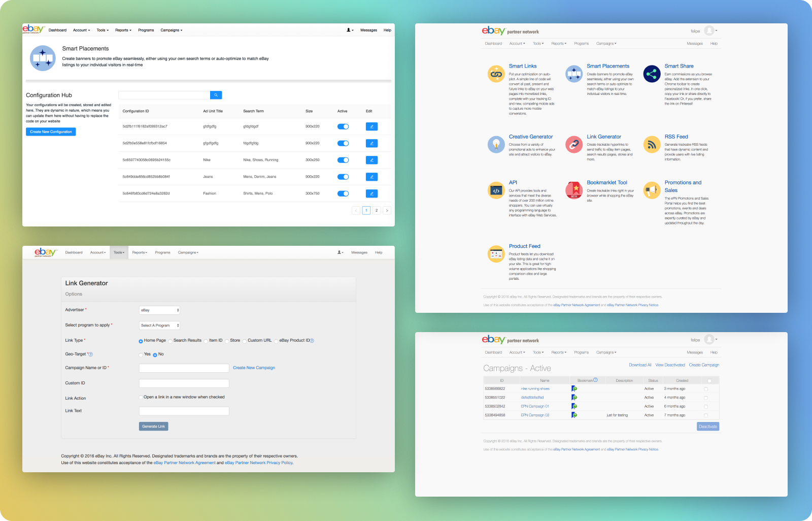This screenshot has width=812, height=521.
Task: Click the felipe avatar in Campaigns panel
Action: [x=709, y=339]
